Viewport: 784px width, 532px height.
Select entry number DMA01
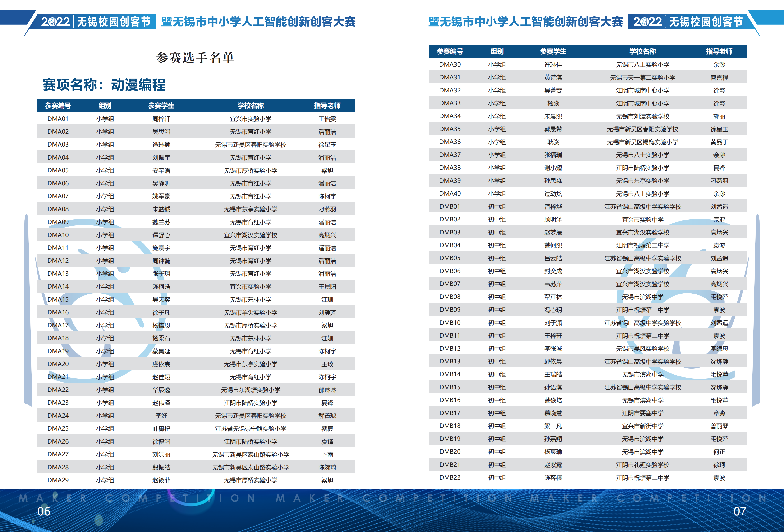click(58, 119)
